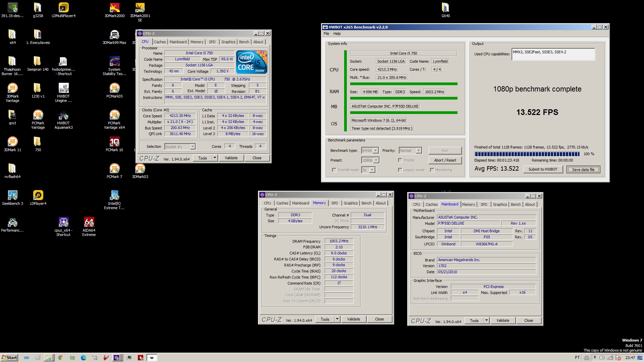644x362 pixels.
Task: Launch 3DMark03 from the desktop
Action: click(140, 171)
